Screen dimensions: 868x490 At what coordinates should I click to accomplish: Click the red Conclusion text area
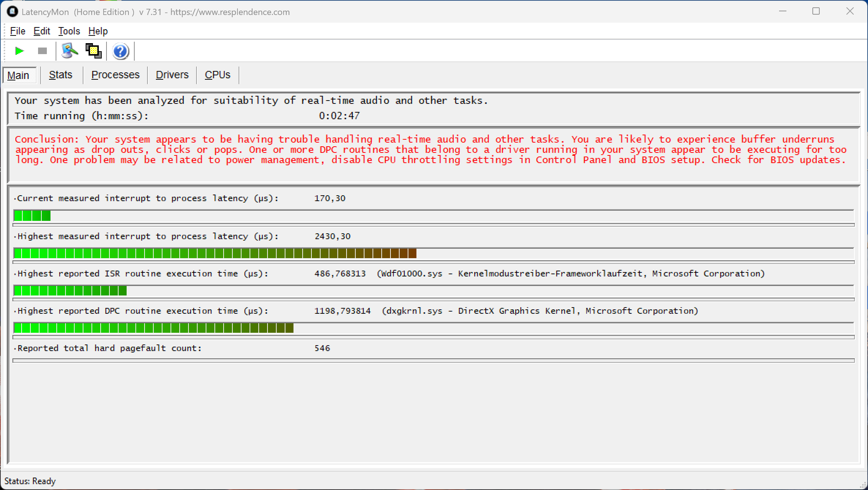(x=430, y=150)
